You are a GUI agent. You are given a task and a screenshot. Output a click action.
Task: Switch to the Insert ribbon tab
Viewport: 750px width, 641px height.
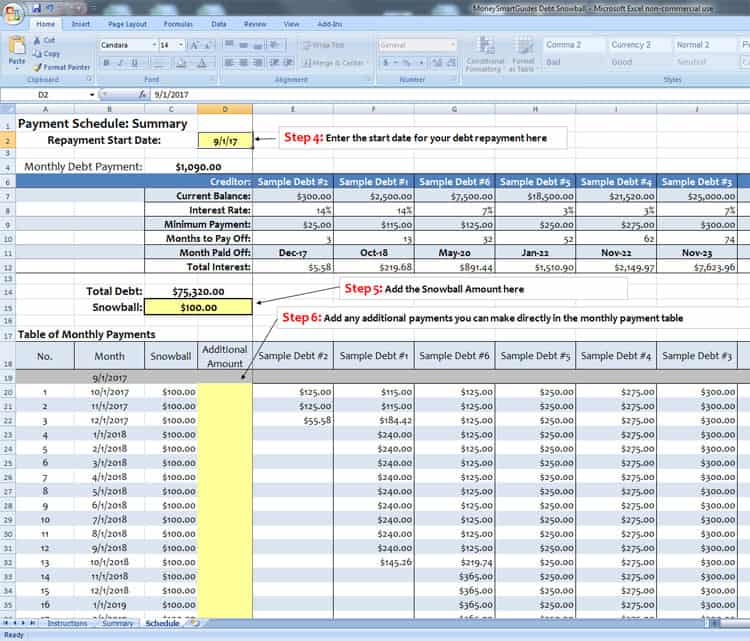(x=80, y=24)
